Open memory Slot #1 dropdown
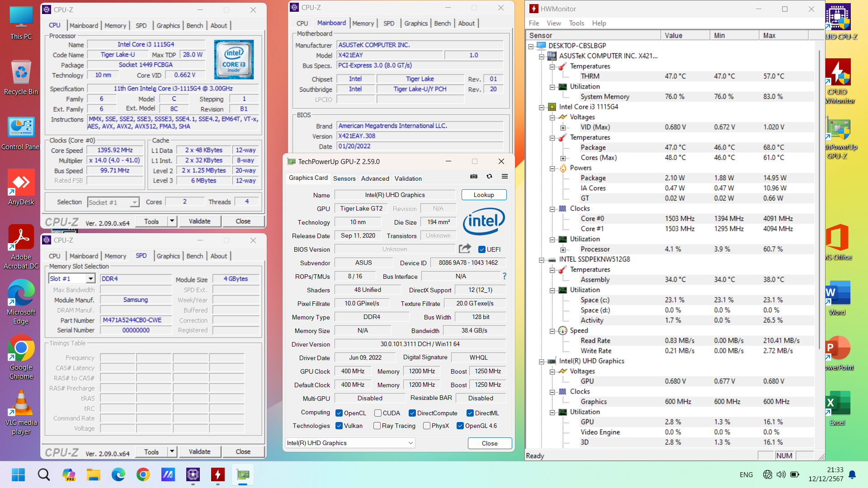Image resolution: width=868 pixels, height=488 pixels. [x=90, y=279]
